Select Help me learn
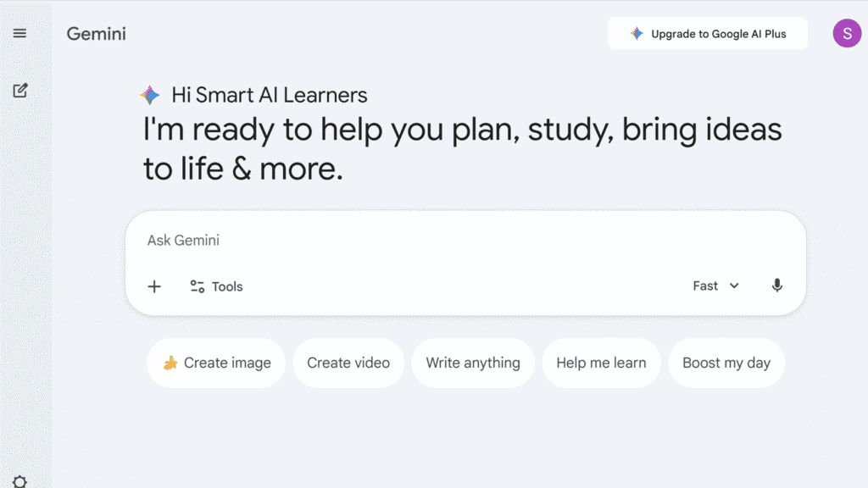Viewport: 868px width, 488px height. click(x=601, y=363)
